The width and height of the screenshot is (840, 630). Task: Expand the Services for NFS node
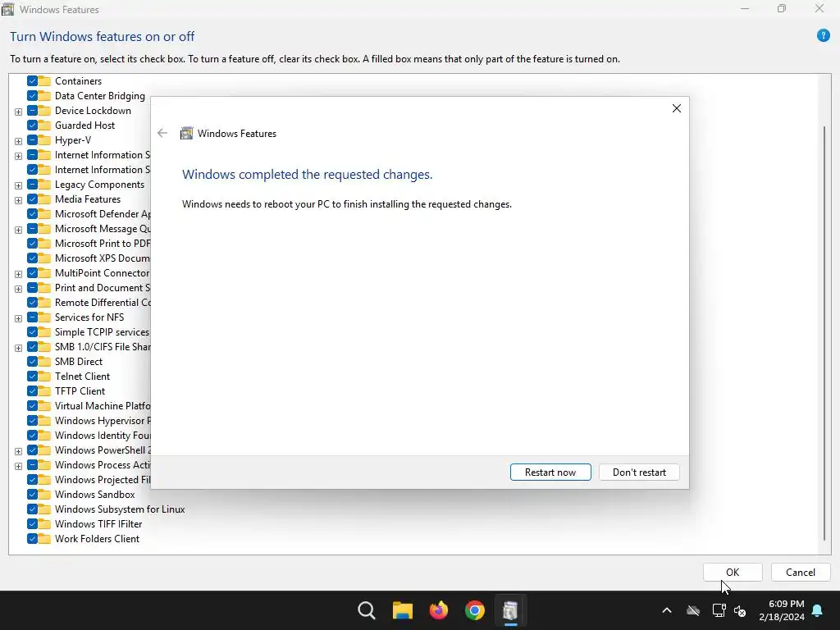[18, 318]
